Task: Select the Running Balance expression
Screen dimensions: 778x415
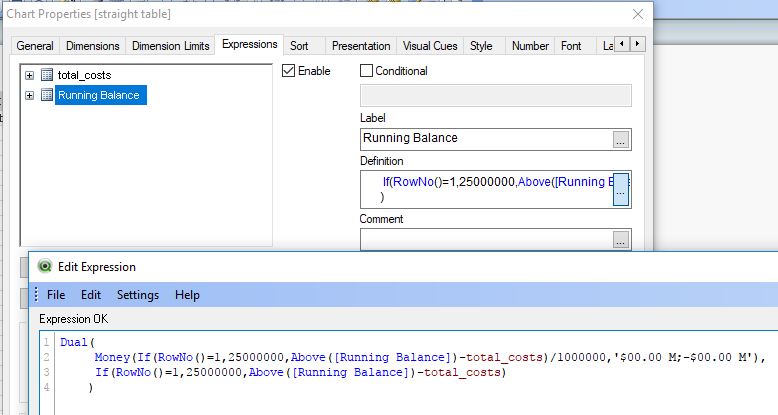Action: (x=100, y=95)
